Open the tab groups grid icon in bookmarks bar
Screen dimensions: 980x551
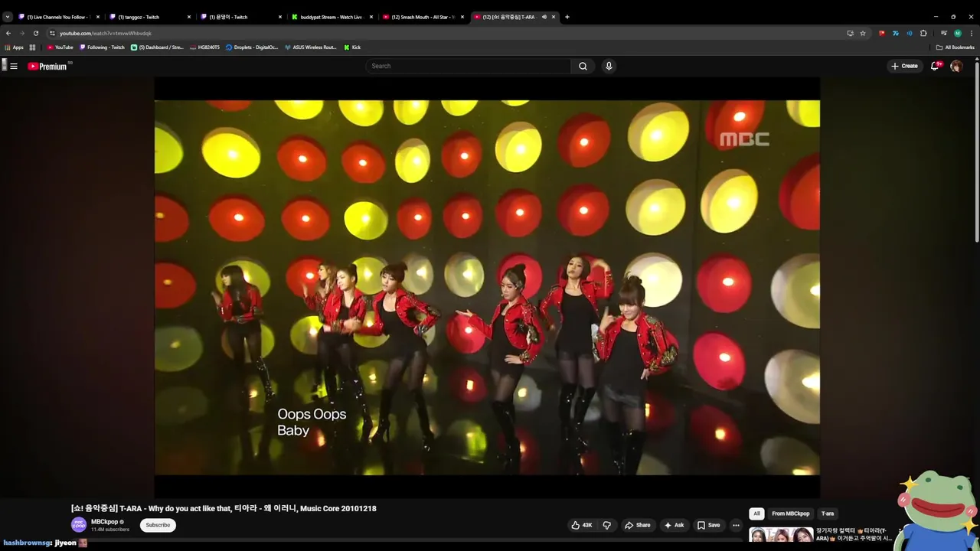point(32,47)
